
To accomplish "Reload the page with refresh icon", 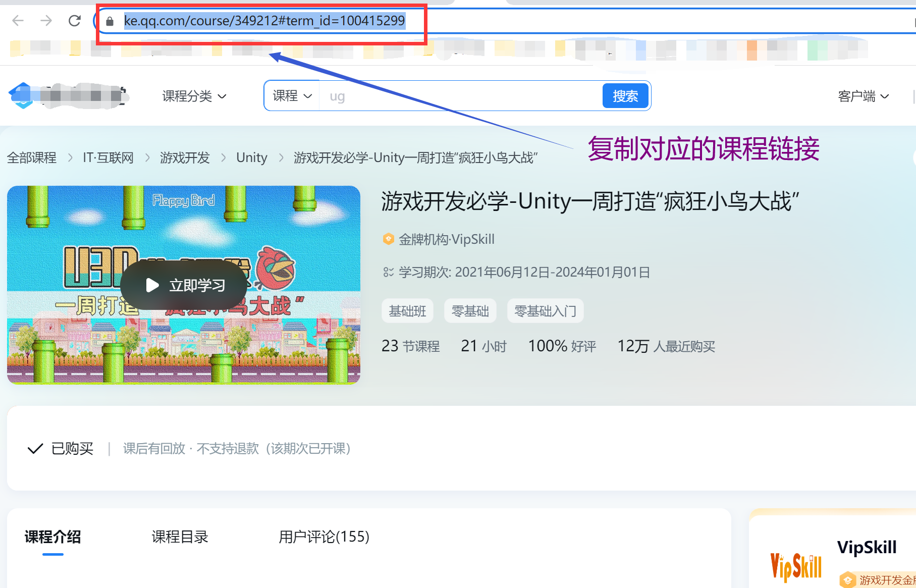I will [75, 21].
